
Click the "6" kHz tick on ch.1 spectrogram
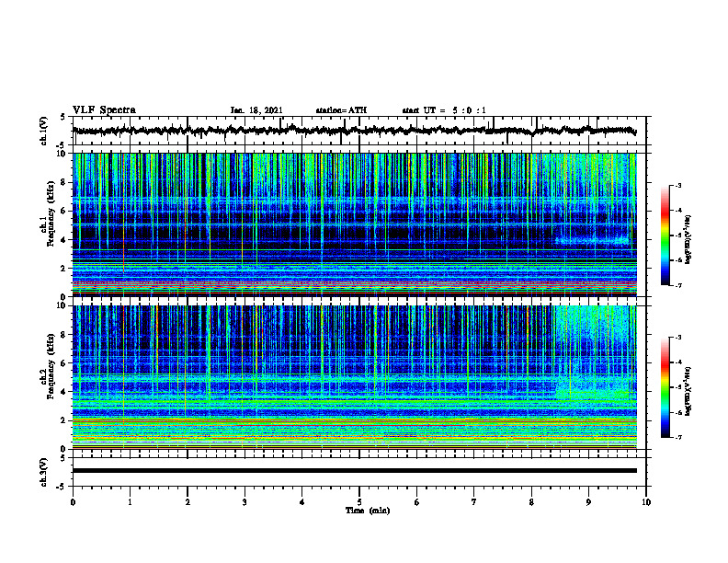coord(64,212)
